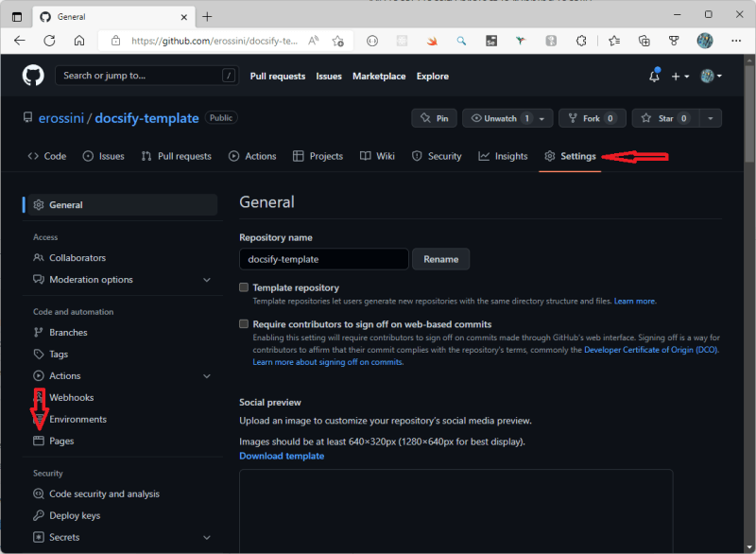Open the docsify-template repository link
Viewport: 756px width, 554px height.
point(146,118)
